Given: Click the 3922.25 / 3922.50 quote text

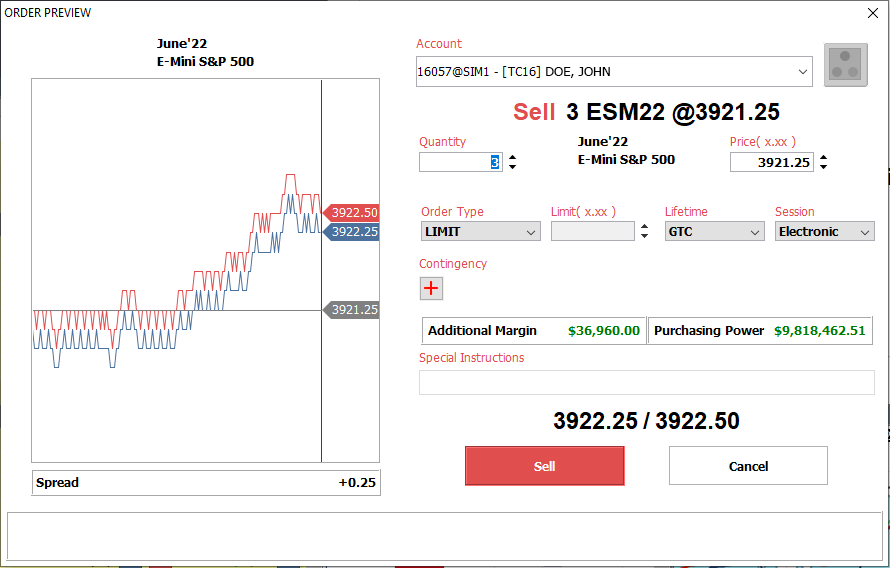Looking at the screenshot, I should [x=646, y=421].
